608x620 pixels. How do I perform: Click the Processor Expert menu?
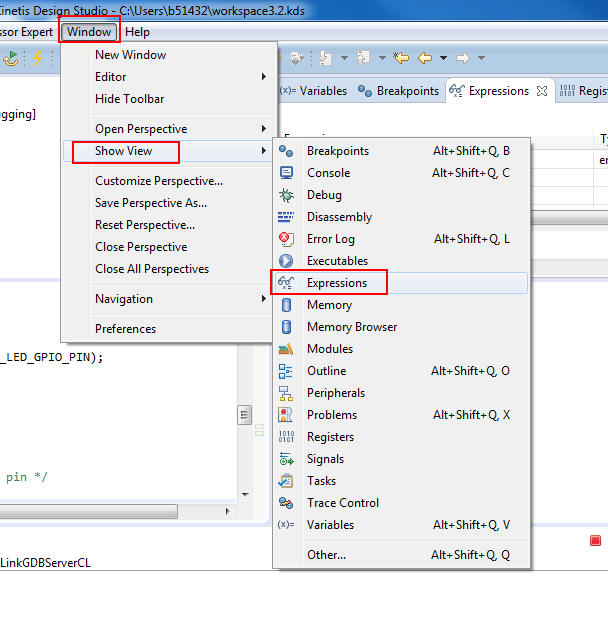pos(26,32)
